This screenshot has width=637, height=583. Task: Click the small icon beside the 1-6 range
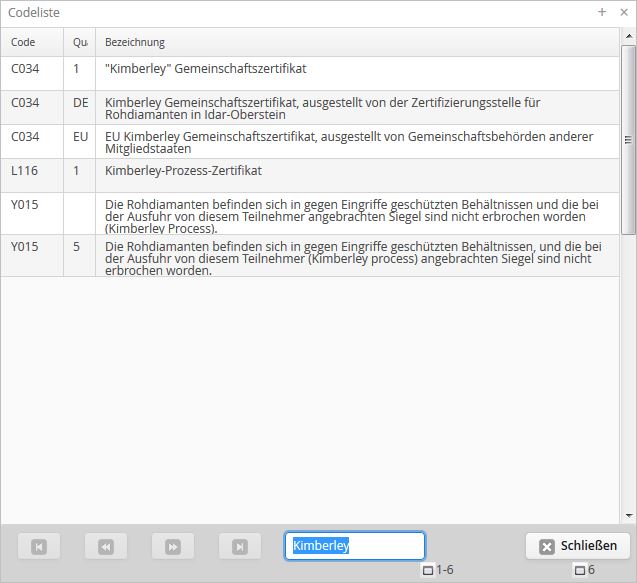(428, 571)
